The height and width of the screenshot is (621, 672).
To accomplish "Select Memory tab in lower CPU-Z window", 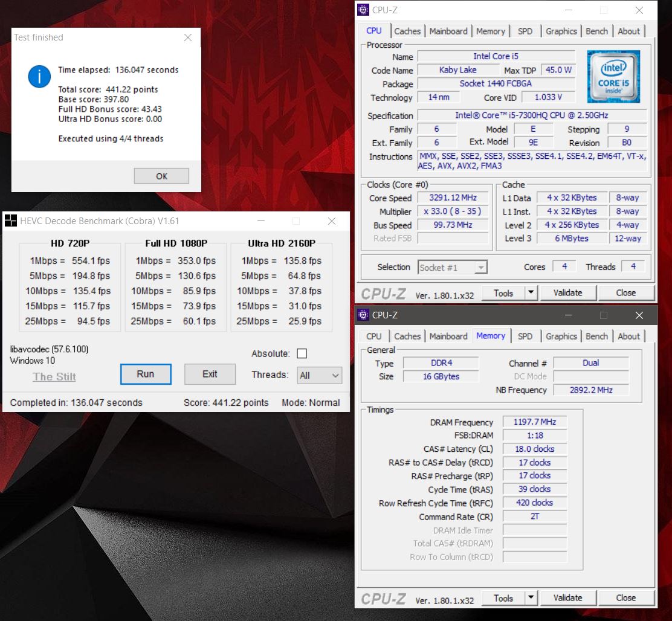I will [491, 336].
